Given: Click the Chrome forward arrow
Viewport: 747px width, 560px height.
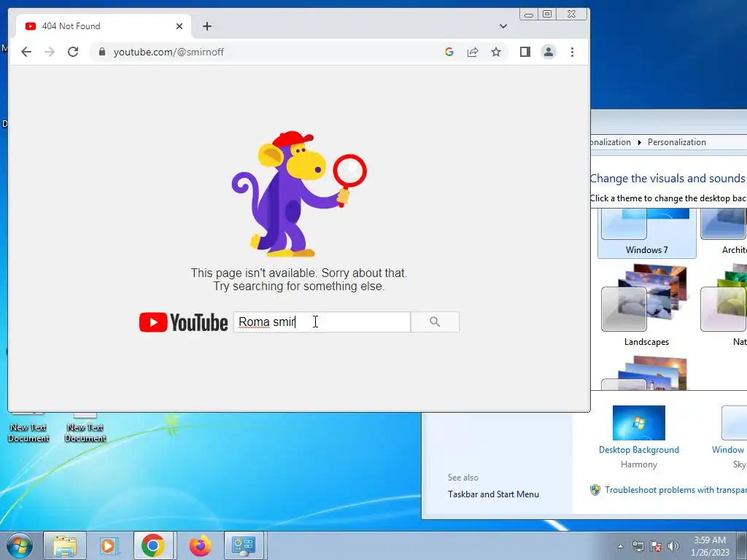Looking at the screenshot, I should tap(50, 52).
